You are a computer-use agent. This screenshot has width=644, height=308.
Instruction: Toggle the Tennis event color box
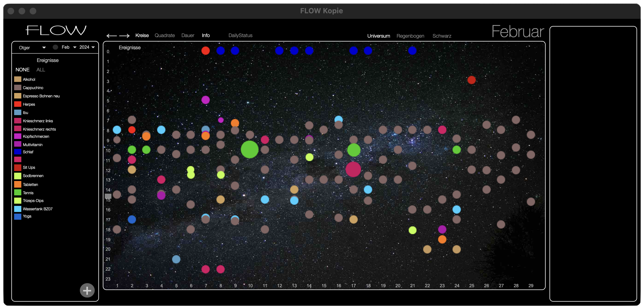pyautogui.click(x=18, y=193)
